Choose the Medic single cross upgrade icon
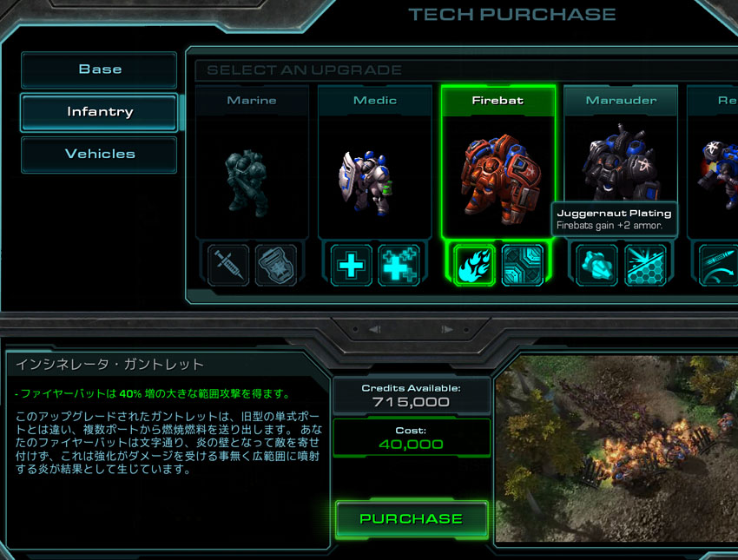This screenshot has width=738, height=560. [x=351, y=266]
